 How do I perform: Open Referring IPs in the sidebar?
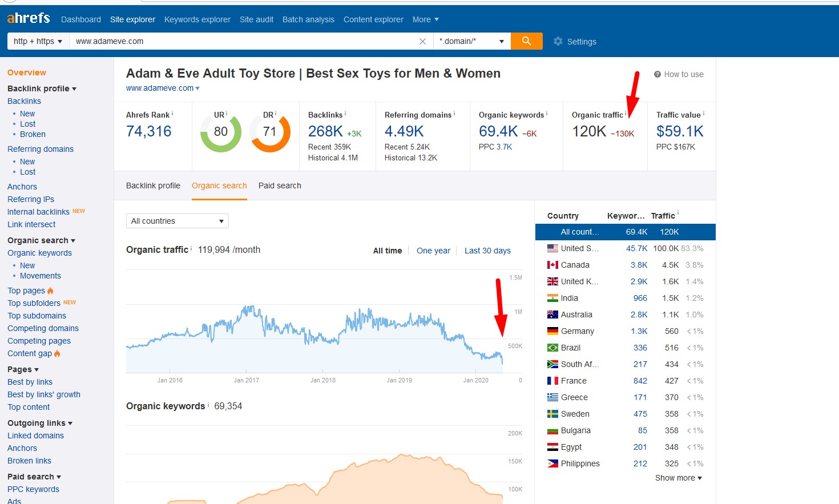click(31, 199)
